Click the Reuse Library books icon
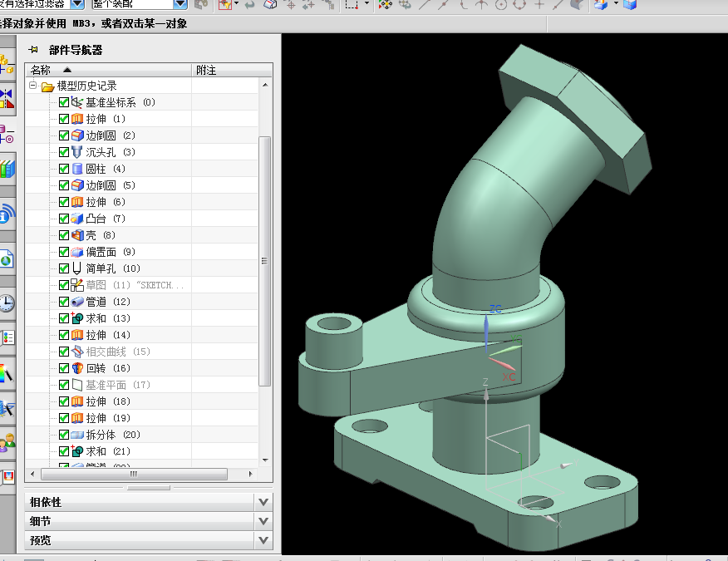Screen dimensions: 728x561 point(7,170)
